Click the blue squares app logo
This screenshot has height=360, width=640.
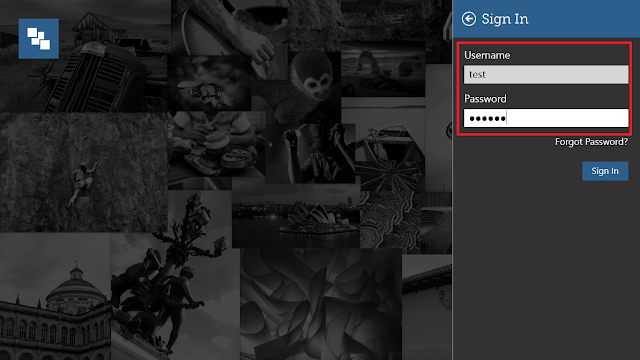pyautogui.click(x=39, y=38)
